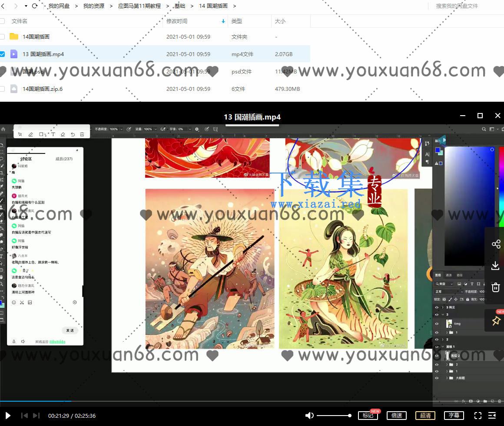Open the 倍速 playback speed menu
This screenshot has width=504, height=426.
[397, 416]
